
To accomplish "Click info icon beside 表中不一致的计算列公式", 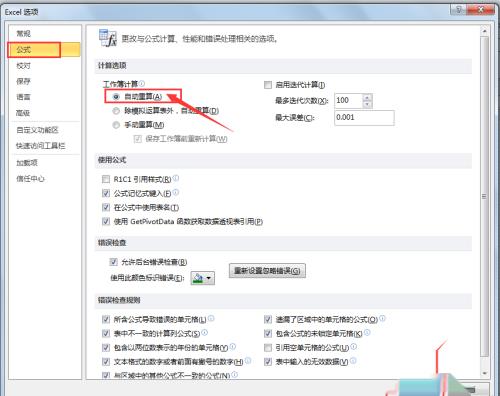I will (x=204, y=332).
